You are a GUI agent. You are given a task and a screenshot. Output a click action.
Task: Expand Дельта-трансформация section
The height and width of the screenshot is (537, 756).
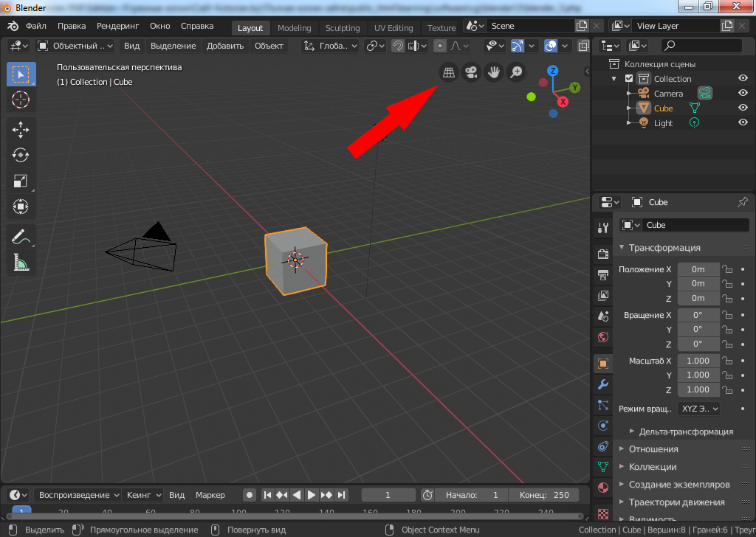[686, 431]
